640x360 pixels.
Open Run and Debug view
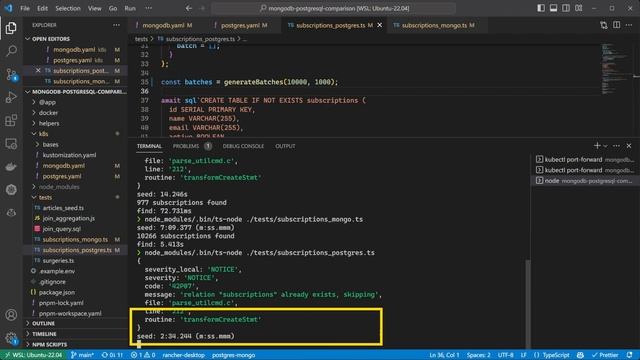(x=11, y=97)
